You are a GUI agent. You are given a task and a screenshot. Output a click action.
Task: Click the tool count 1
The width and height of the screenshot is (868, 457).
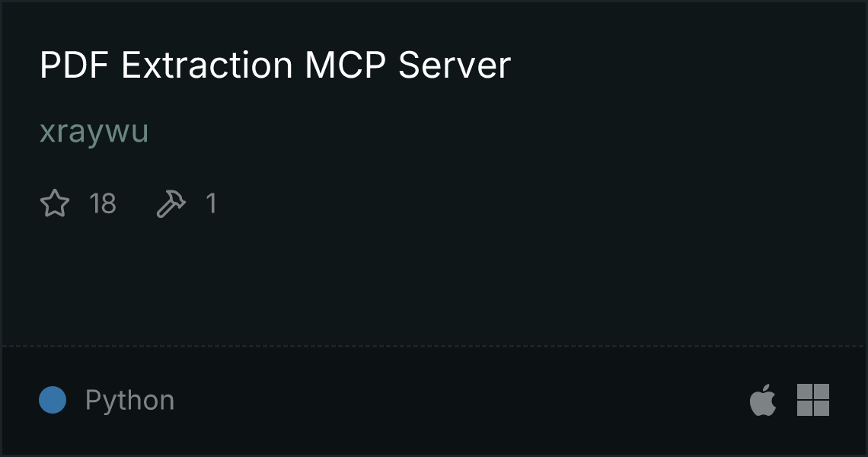[x=211, y=203]
